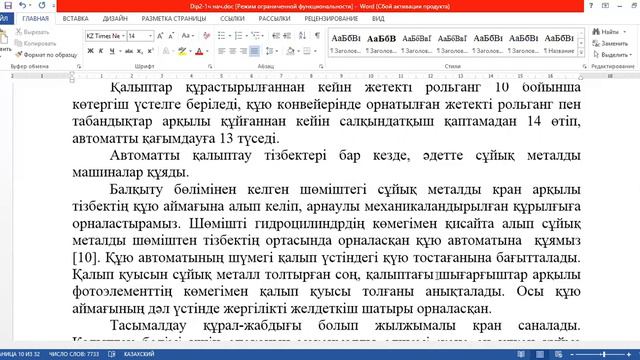Toggle justified alignment
The width and height of the screenshot is (640, 360).
254,51
